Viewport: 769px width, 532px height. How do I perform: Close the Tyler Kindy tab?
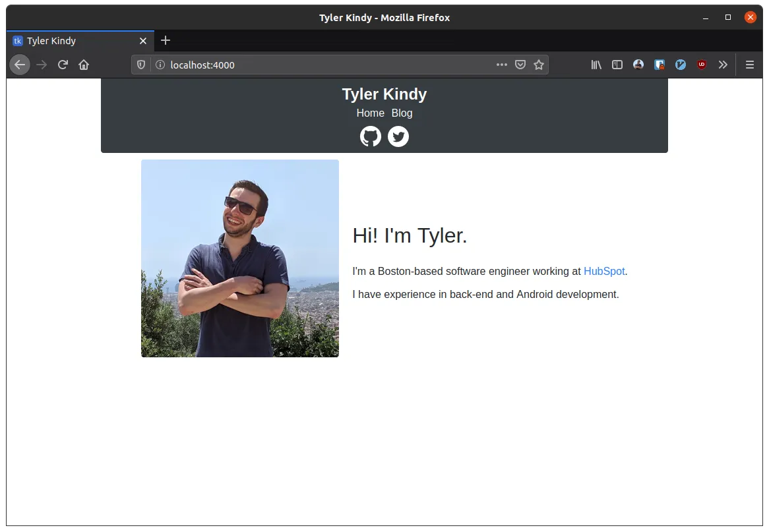click(x=143, y=41)
